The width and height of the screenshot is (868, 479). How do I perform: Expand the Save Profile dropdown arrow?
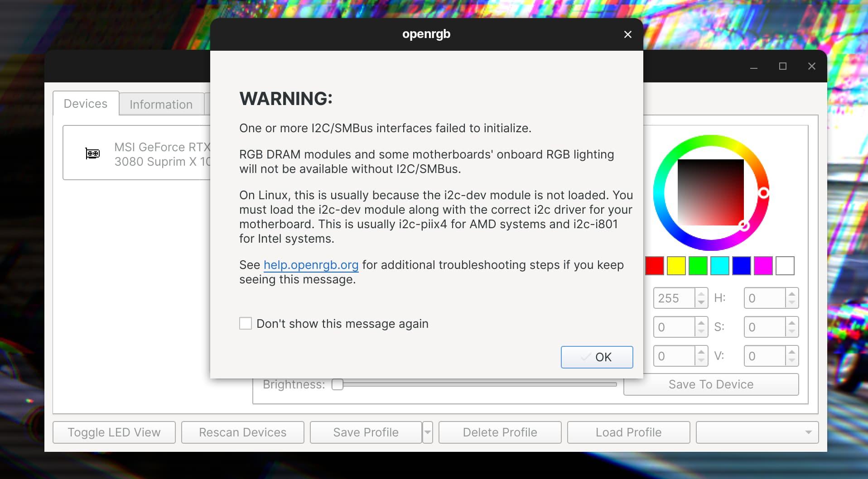(427, 432)
